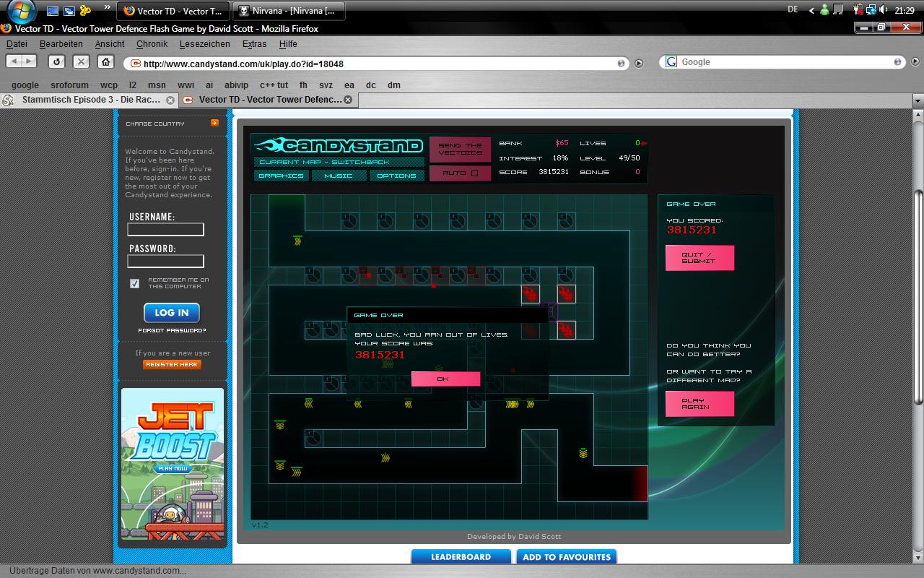Viewport: 924px width, 578px height.
Task: Open the Google search engine dropdown
Action: tap(672, 62)
